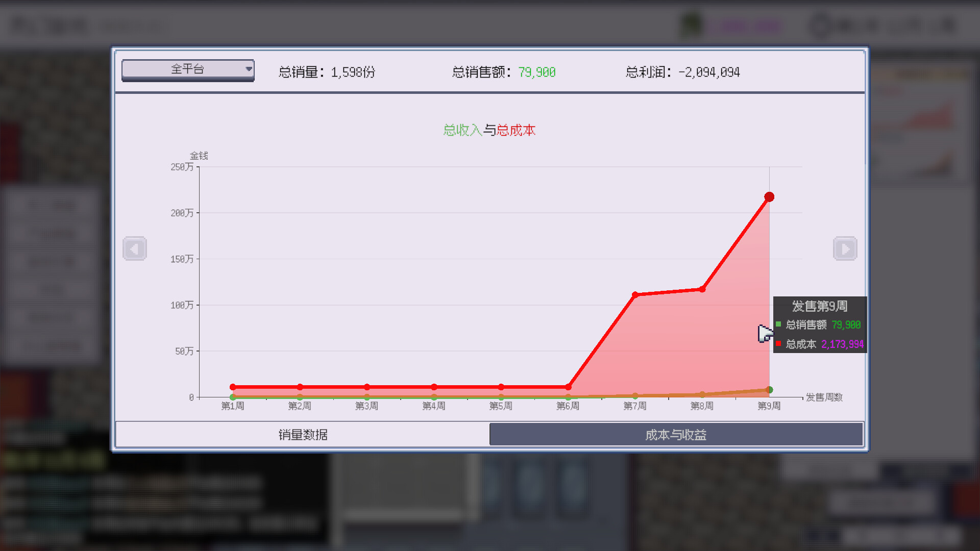Screen dimensions: 980x551
Task: Click the week 7 cost data point
Action: [x=634, y=294]
